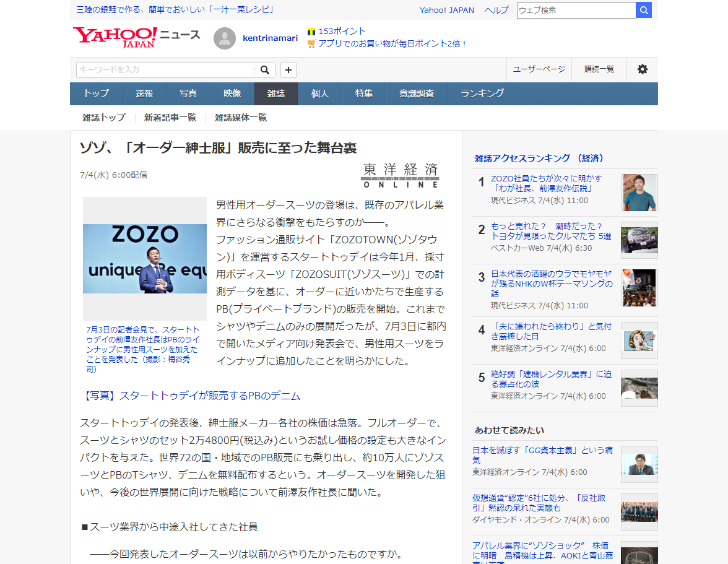Click the keyword search magnifier icon

pyautogui.click(x=265, y=69)
